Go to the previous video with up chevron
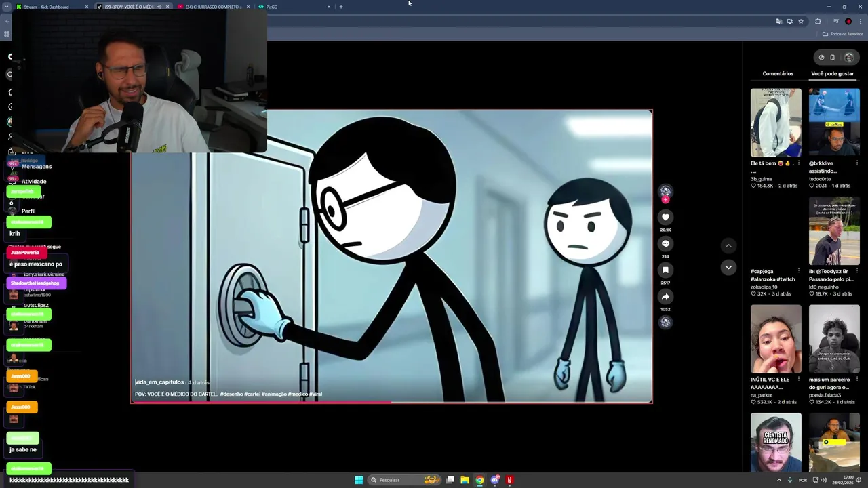The width and height of the screenshot is (868, 488). click(728, 245)
